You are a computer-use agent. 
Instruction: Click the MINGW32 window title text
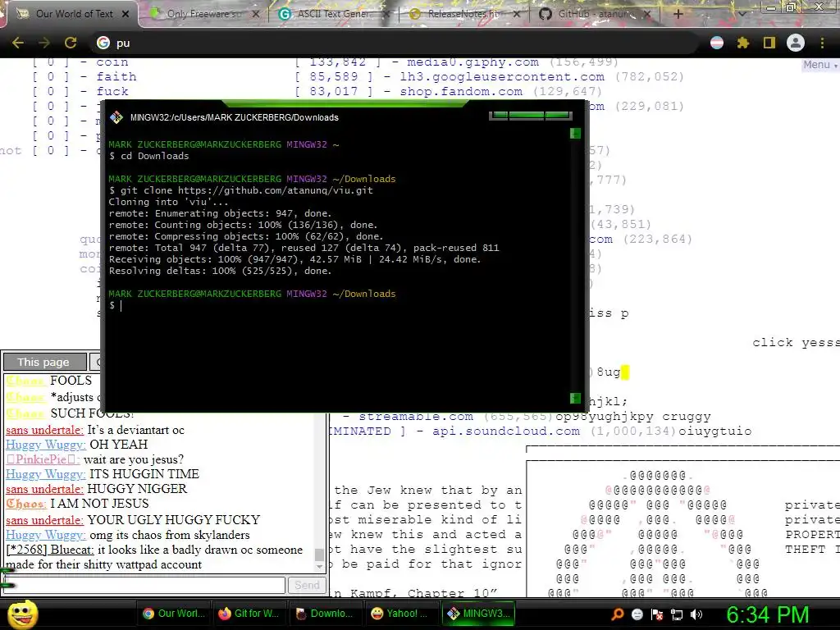234,117
